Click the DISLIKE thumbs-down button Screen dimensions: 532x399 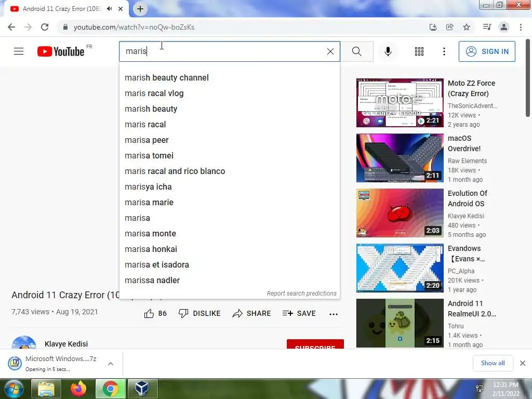[199, 313]
